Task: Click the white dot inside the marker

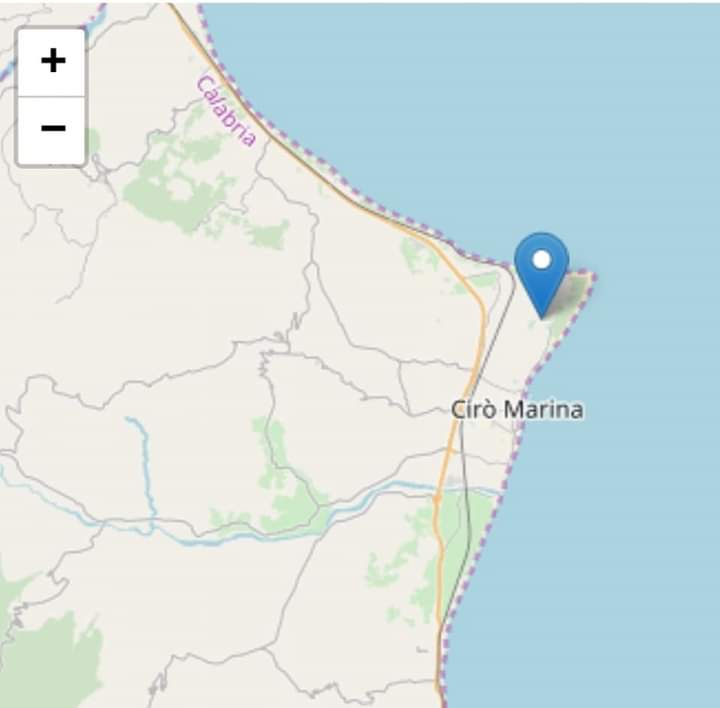Action: (x=542, y=259)
